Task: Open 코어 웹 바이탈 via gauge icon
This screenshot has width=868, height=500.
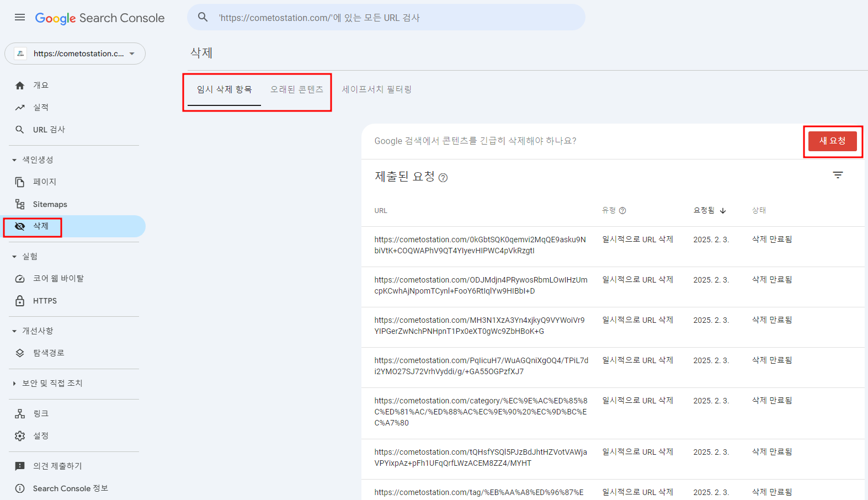Action: pyautogui.click(x=20, y=279)
